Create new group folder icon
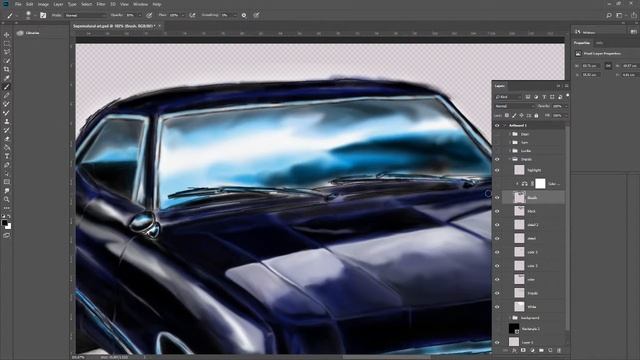This screenshot has width=640, height=360. 541,350
